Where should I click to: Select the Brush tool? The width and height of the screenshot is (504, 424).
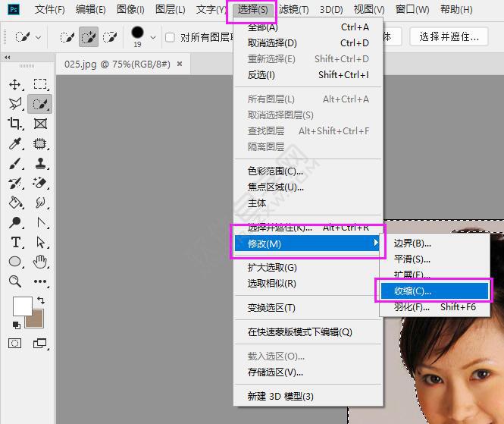tap(15, 163)
